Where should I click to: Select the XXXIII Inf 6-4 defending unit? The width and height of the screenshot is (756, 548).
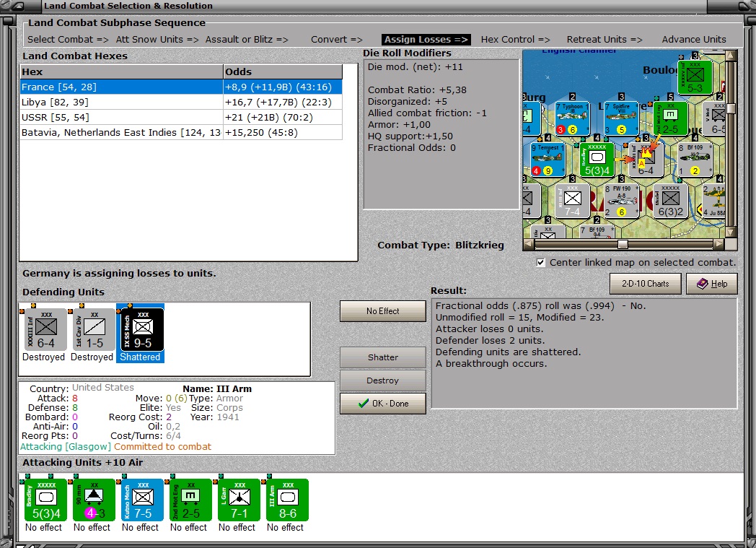[x=44, y=329]
